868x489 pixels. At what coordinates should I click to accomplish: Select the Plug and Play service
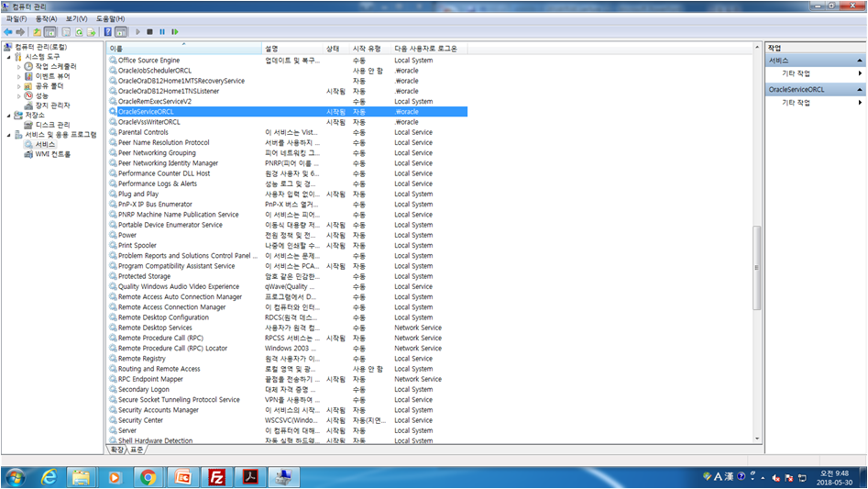[x=137, y=194]
